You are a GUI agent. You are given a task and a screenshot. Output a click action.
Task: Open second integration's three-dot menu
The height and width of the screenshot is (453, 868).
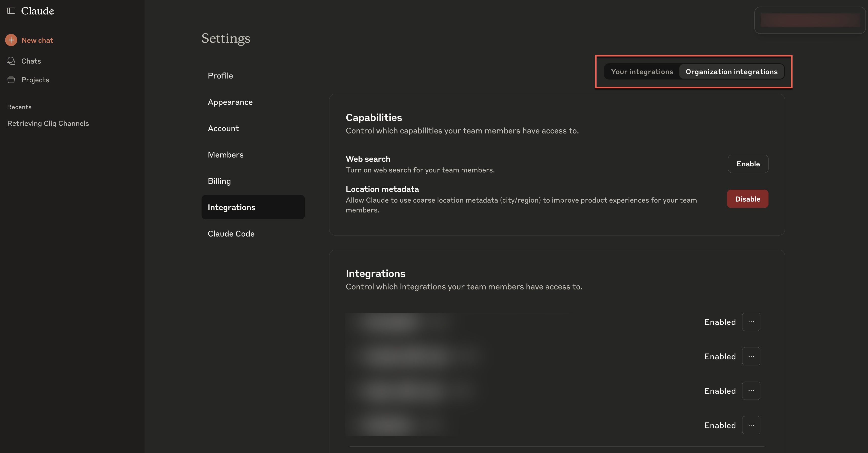(751, 356)
